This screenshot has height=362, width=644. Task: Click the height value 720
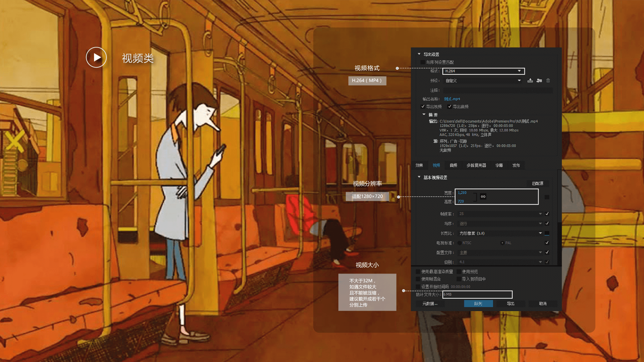click(x=461, y=201)
